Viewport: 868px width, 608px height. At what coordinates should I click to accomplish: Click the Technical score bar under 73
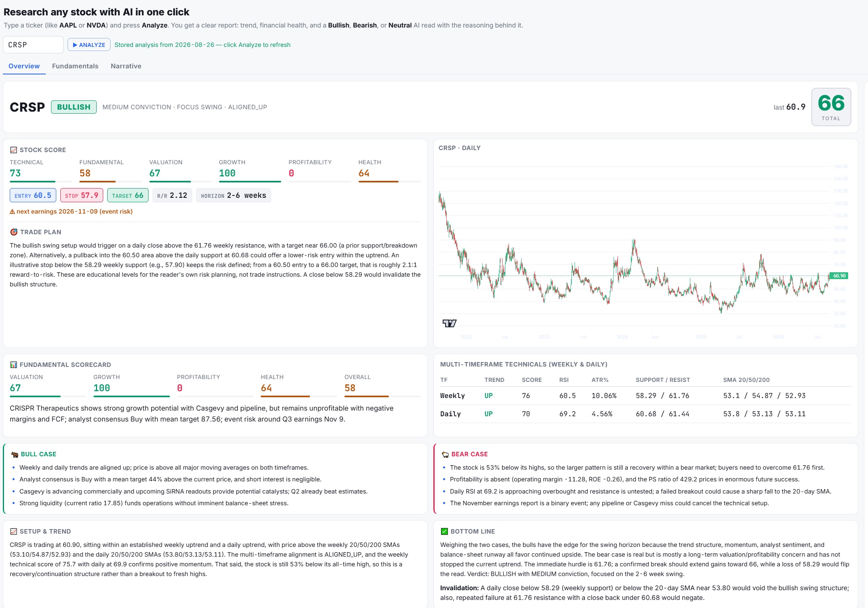[41, 182]
